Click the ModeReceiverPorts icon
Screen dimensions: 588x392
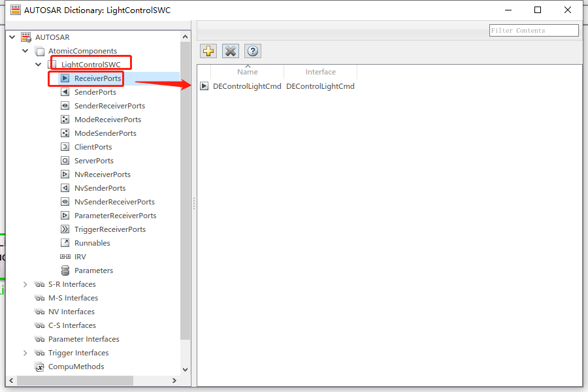[65, 120]
